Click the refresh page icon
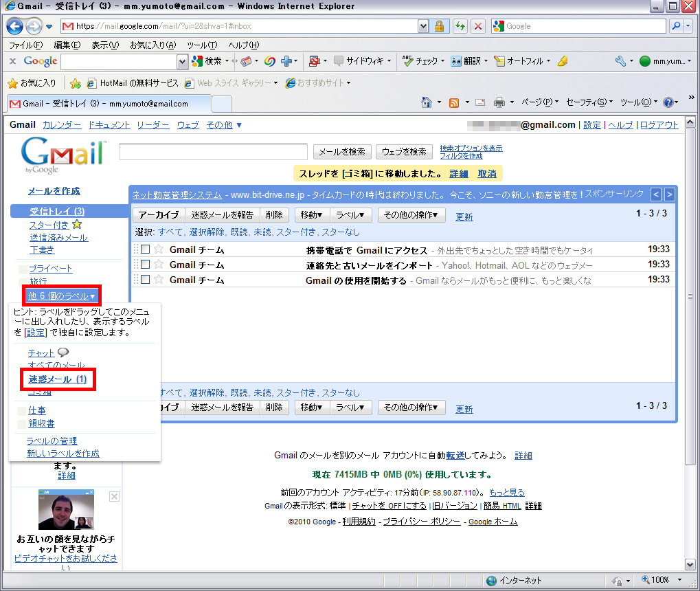Screen dimensions: 700x591 coord(460,26)
